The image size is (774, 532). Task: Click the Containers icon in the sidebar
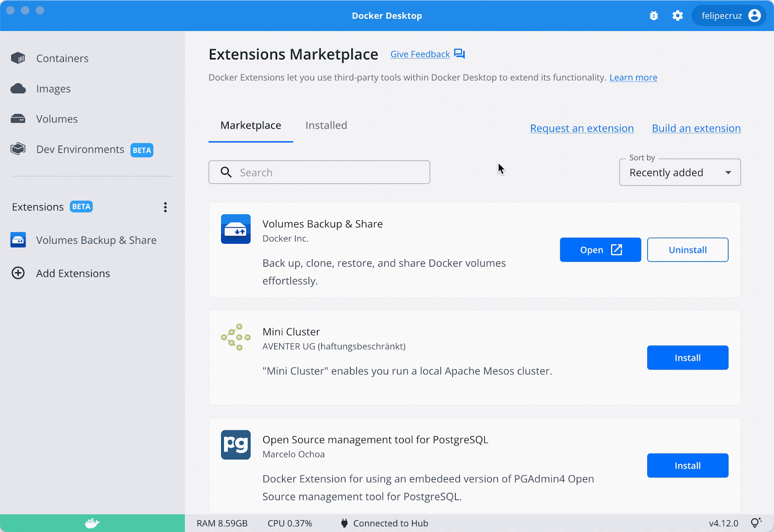[18, 59]
